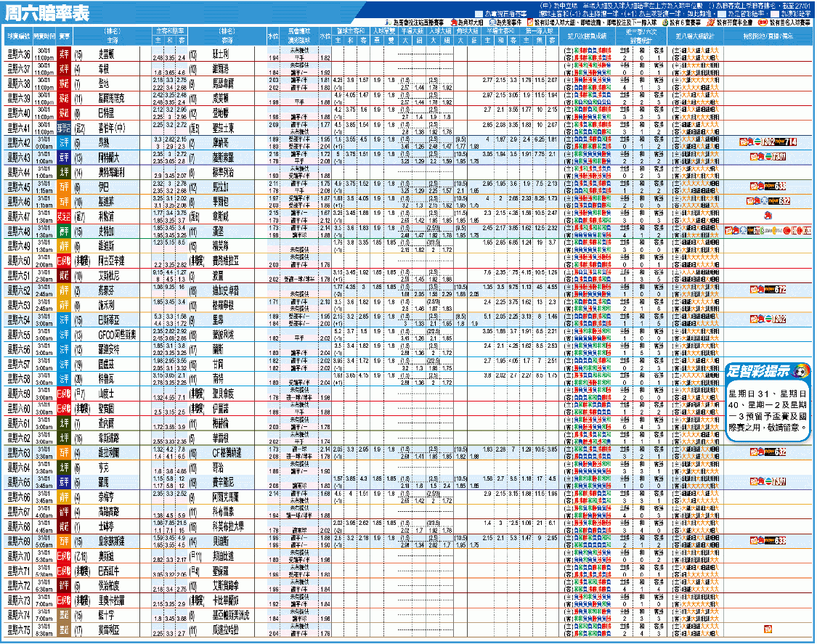The height and width of the screenshot is (644, 817).
Task: Click the orange 西甲 badge in row 星期六45
Action: (x=64, y=187)
